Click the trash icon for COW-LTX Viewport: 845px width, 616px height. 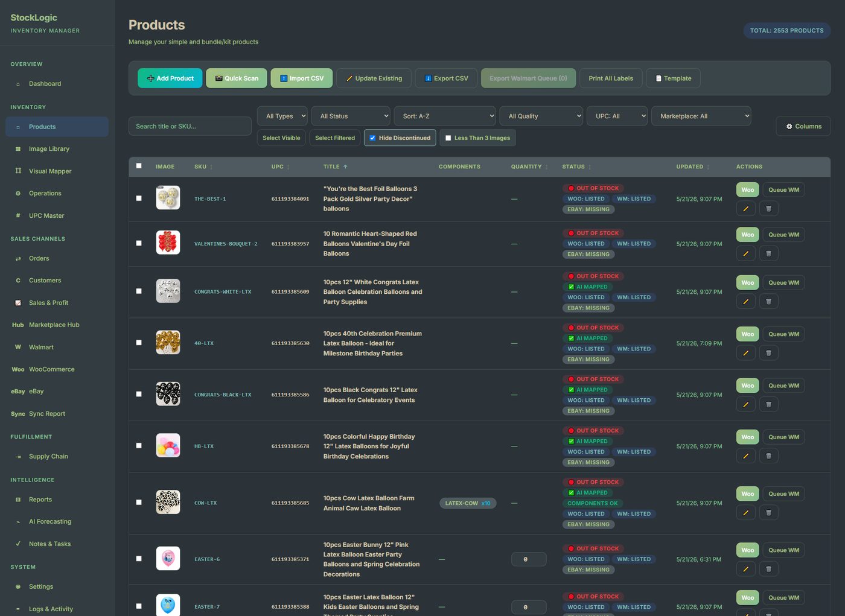[x=768, y=513]
